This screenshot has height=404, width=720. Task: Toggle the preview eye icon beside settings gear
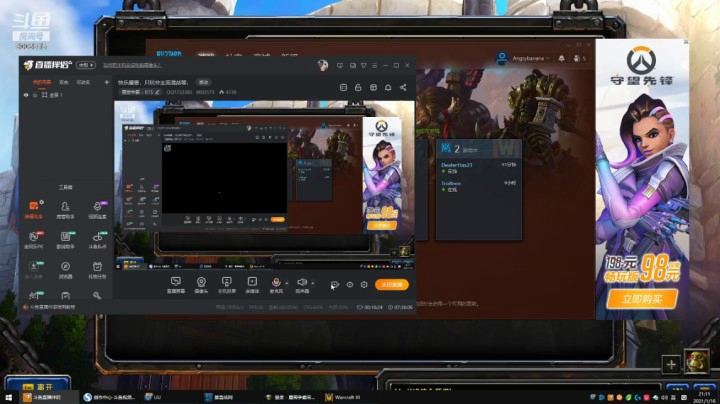350,285
